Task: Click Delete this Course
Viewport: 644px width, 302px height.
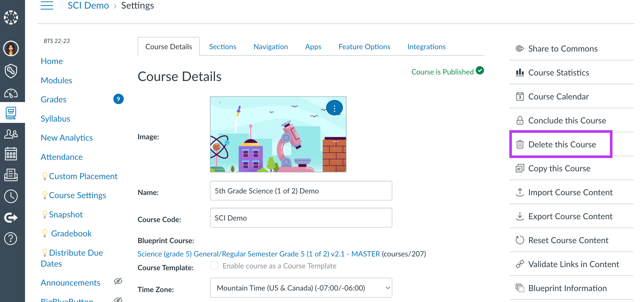Action: click(562, 144)
